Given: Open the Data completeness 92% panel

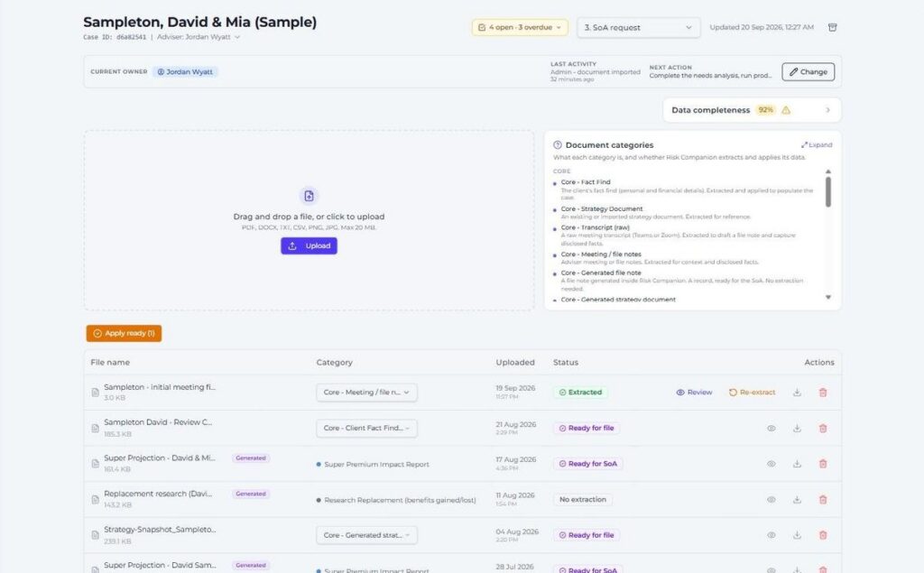Looking at the screenshot, I should click(752, 110).
